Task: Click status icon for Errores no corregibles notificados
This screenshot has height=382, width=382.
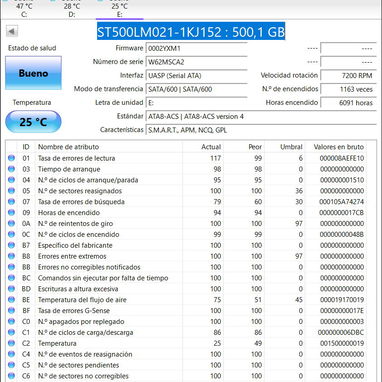Action: (12, 267)
